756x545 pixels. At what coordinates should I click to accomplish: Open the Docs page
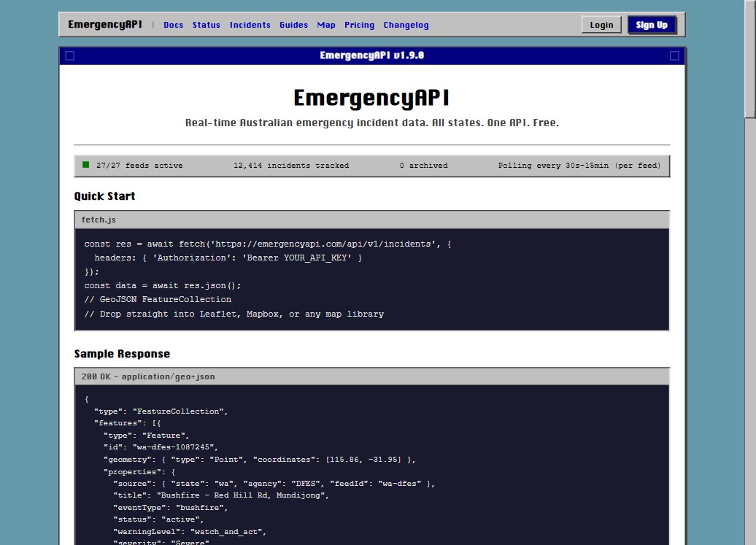[174, 25]
